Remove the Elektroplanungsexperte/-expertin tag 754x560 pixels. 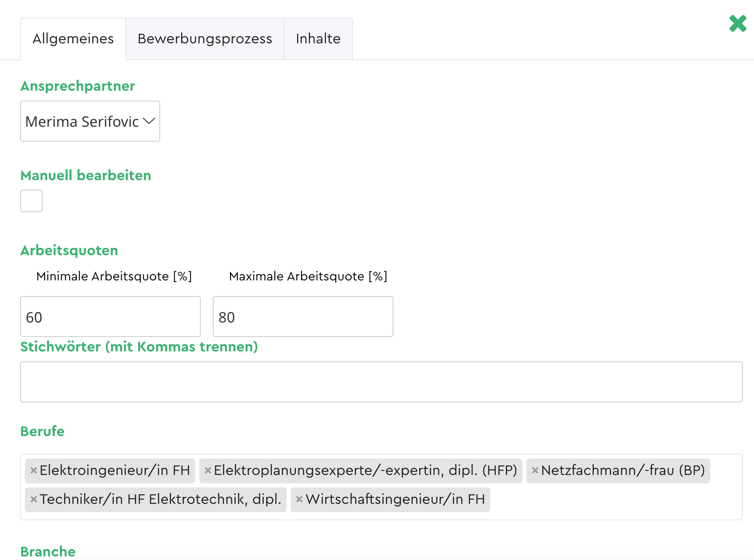[x=208, y=471]
